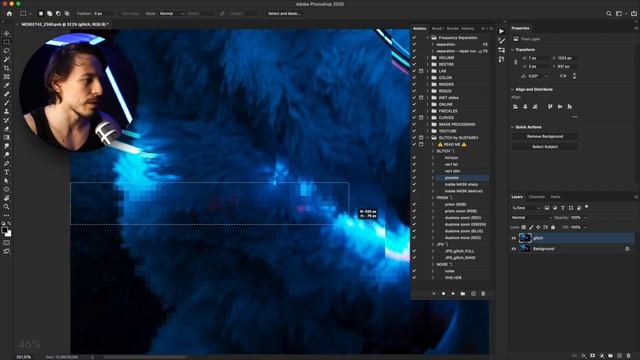The image size is (640, 360).
Task: Switch to the History tab
Action: 468,29
